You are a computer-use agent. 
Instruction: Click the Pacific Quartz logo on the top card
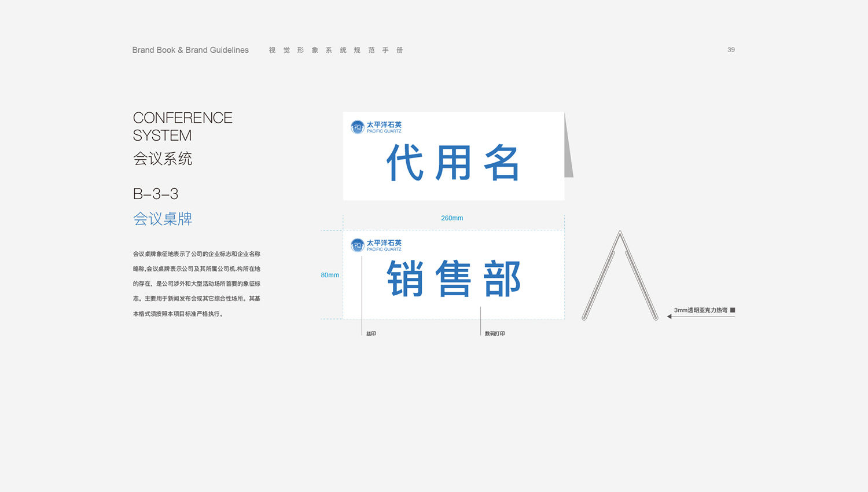pyautogui.click(x=376, y=127)
